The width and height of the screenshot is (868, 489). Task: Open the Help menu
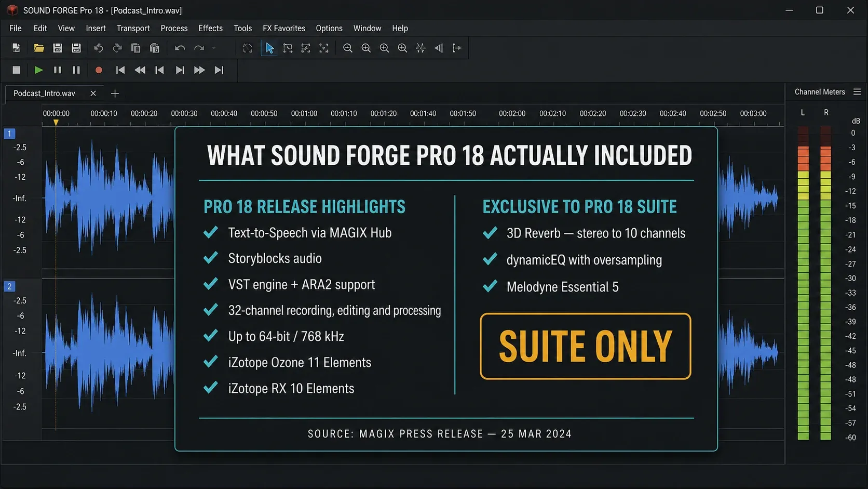point(400,28)
